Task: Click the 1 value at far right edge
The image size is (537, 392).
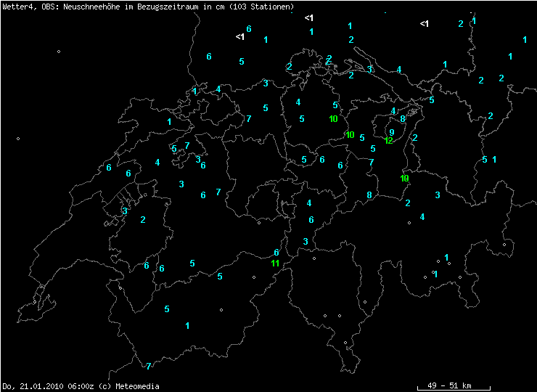Action: pos(525,39)
